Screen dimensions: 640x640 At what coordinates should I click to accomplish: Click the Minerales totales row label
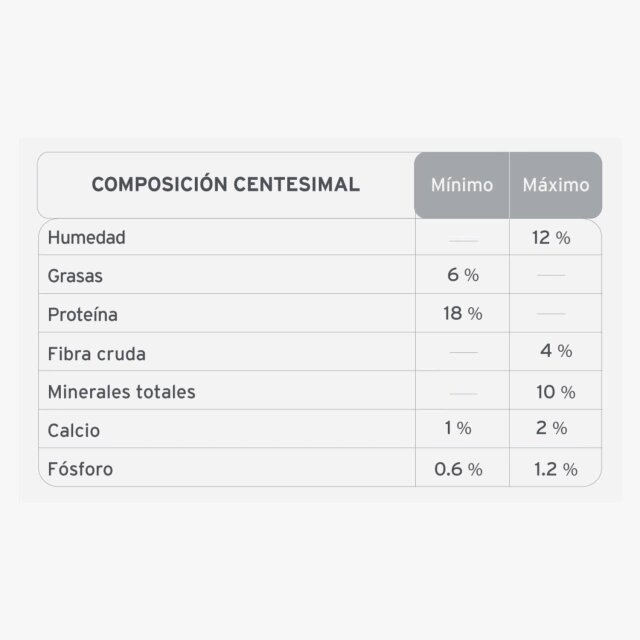pyautogui.click(x=122, y=392)
